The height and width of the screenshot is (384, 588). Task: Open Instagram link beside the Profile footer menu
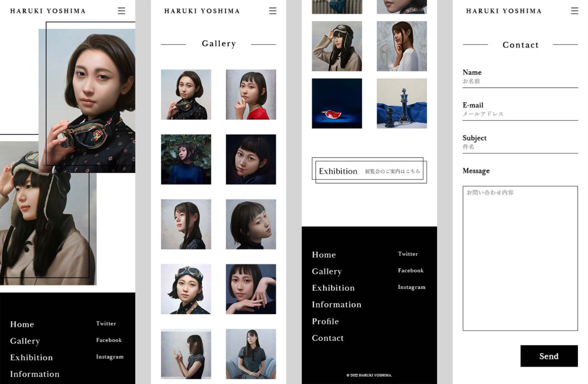411,287
